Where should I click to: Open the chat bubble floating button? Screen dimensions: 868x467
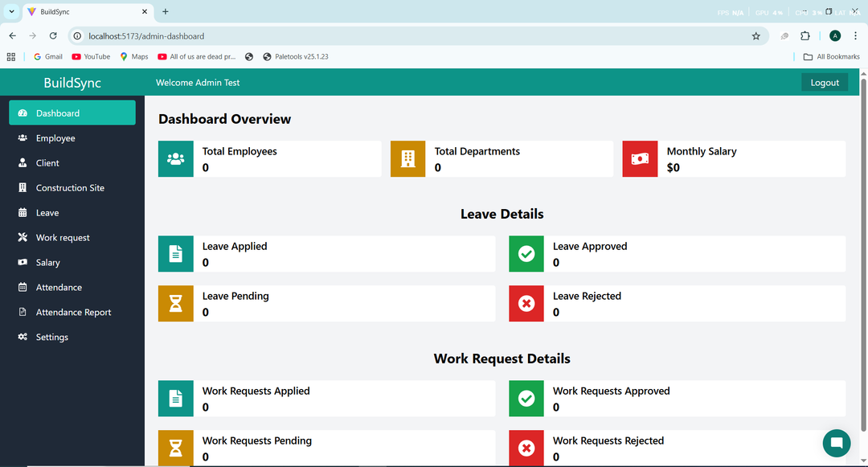[x=837, y=443]
